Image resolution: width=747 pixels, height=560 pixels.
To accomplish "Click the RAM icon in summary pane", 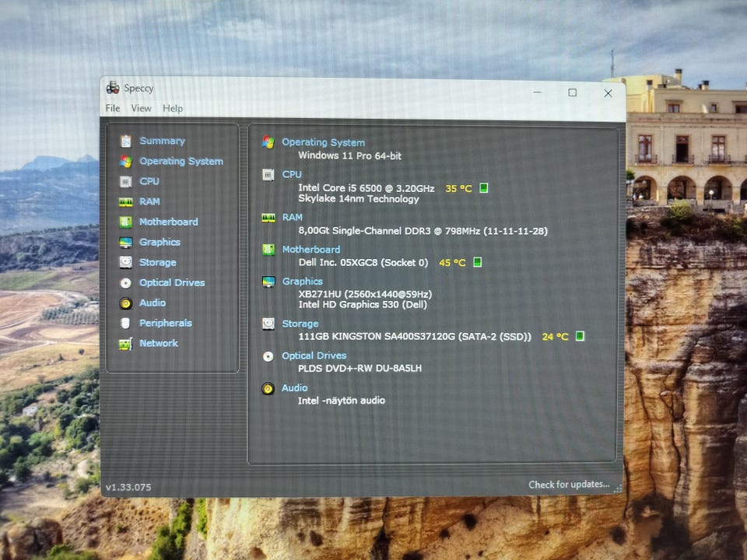I will pyautogui.click(x=268, y=218).
